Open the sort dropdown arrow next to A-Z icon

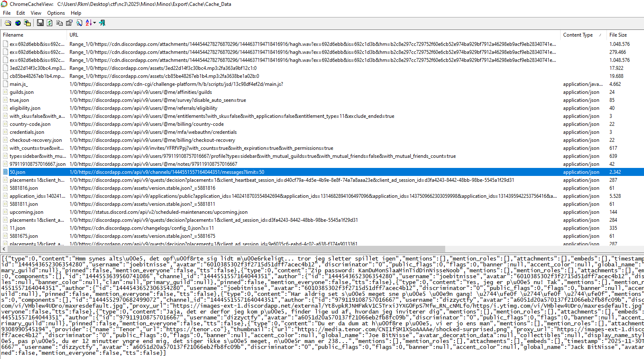point(94,23)
